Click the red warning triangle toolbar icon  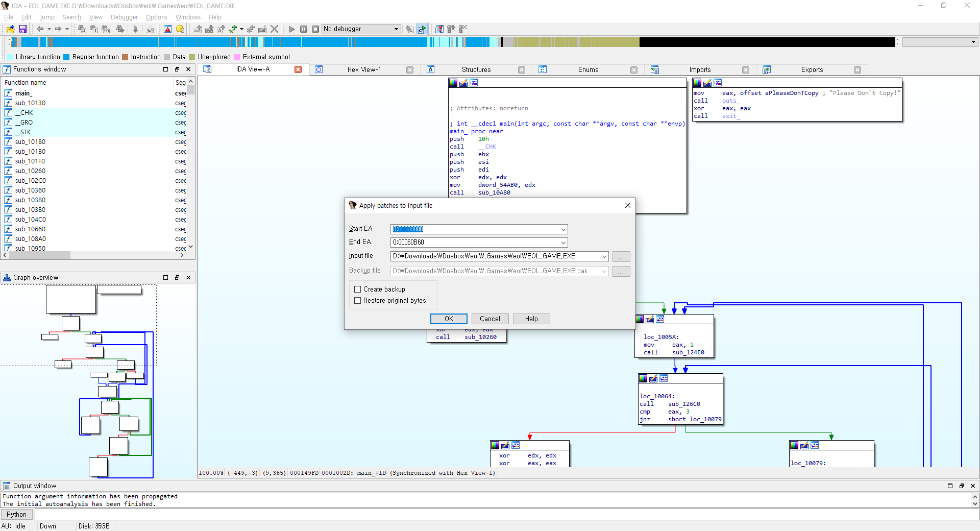click(167, 29)
